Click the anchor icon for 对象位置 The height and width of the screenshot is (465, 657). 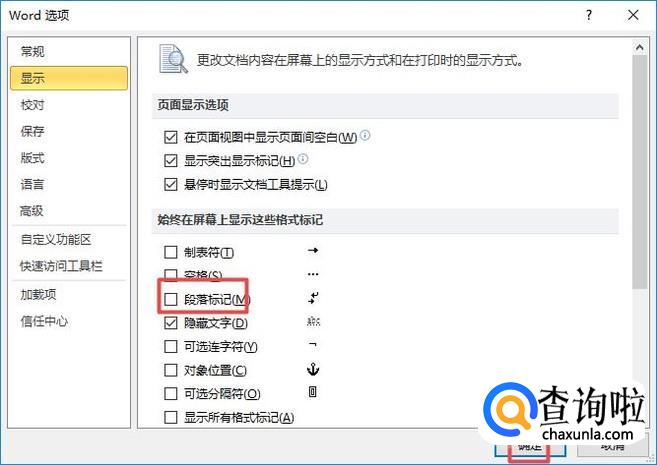pyautogui.click(x=313, y=369)
